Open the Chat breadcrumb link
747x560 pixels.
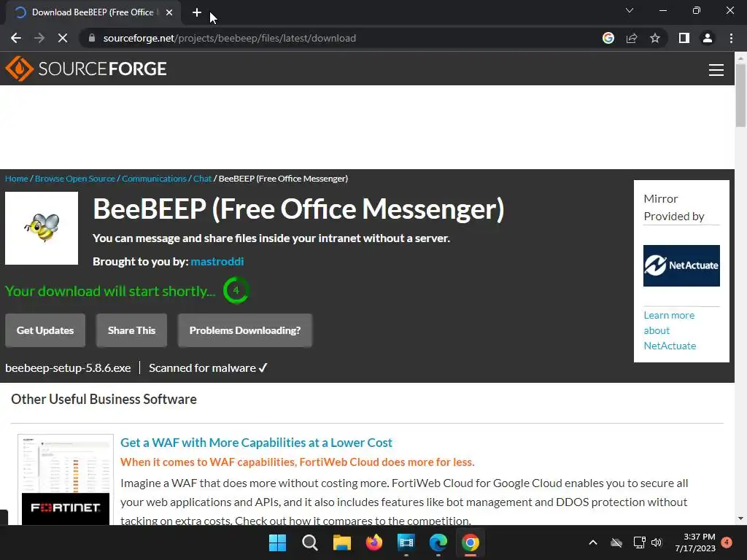[x=202, y=179]
